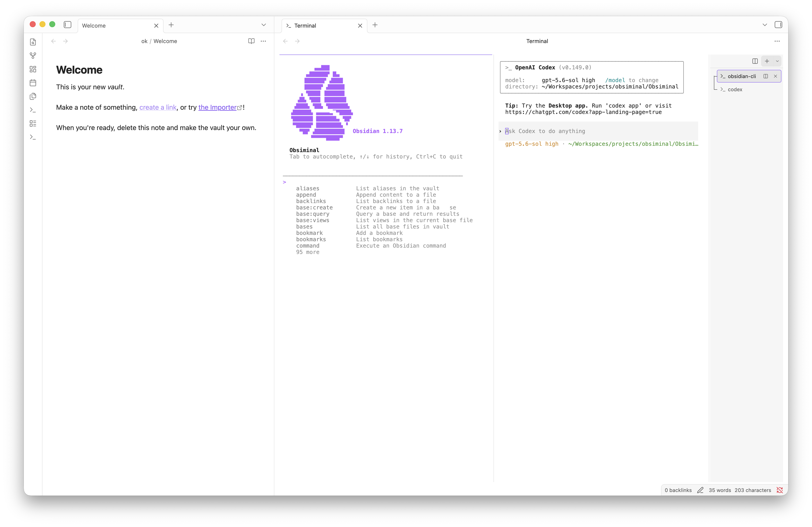Click the '203 characters' status bar count
Viewport: 812px width, 527px height.
[753, 490]
